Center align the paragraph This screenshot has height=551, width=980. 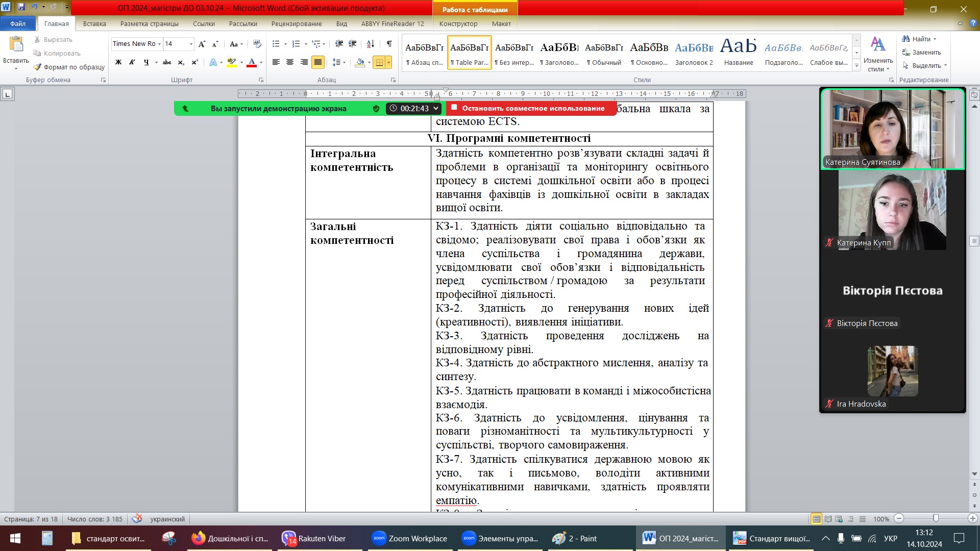click(x=290, y=62)
